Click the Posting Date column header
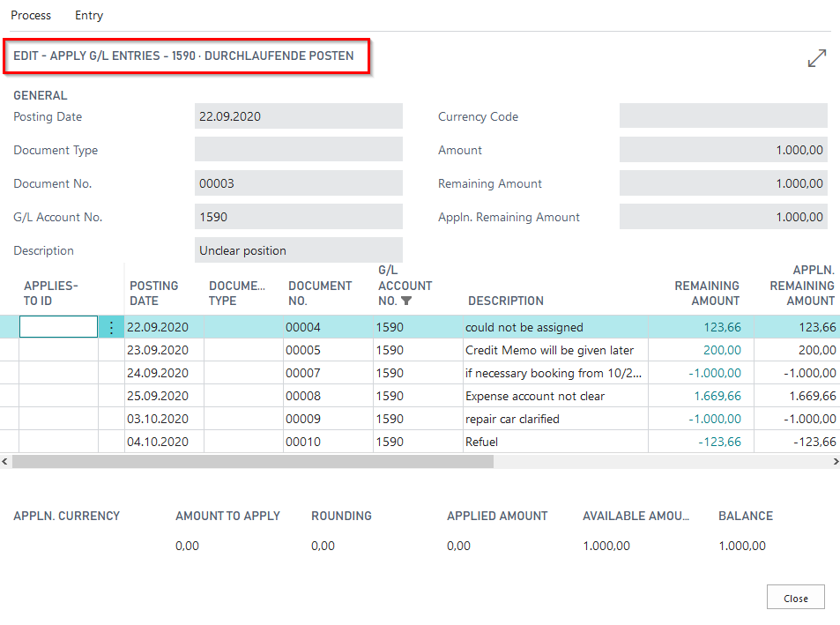Image resolution: width=840 pixels, height=625 pixels. (154, 293)
